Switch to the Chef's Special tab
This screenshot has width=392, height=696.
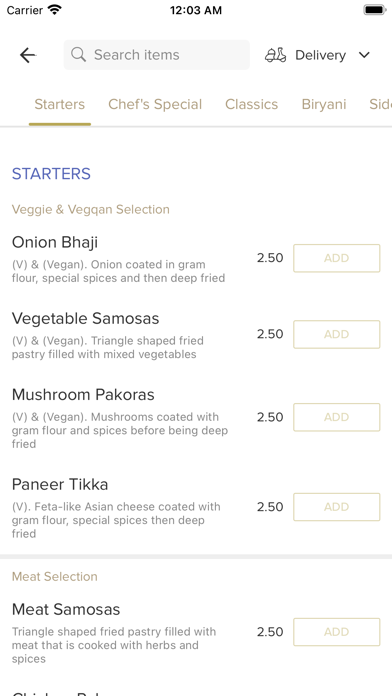pos(155,104)
